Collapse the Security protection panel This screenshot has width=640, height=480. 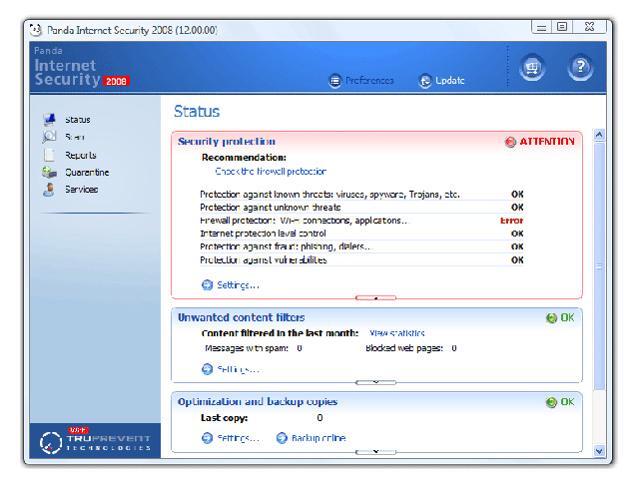pyautogui.click(x=376, y=298)
